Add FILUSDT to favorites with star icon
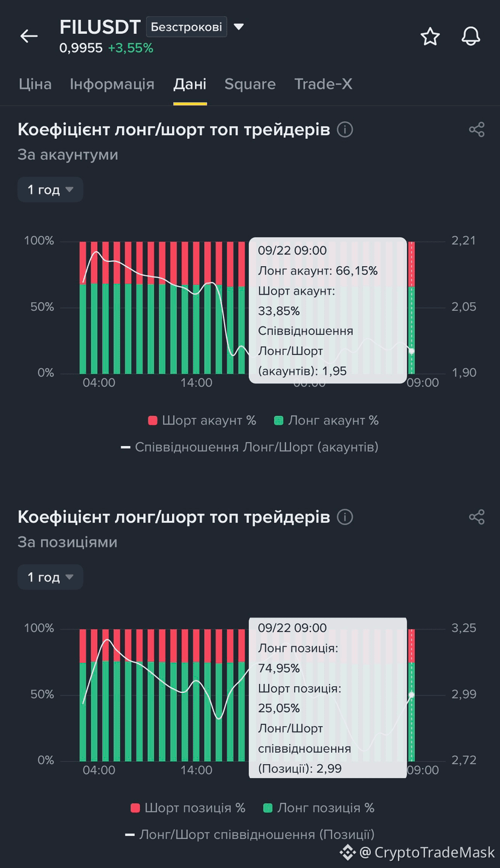Screen dimensions: 500x868 click(430, 36)
